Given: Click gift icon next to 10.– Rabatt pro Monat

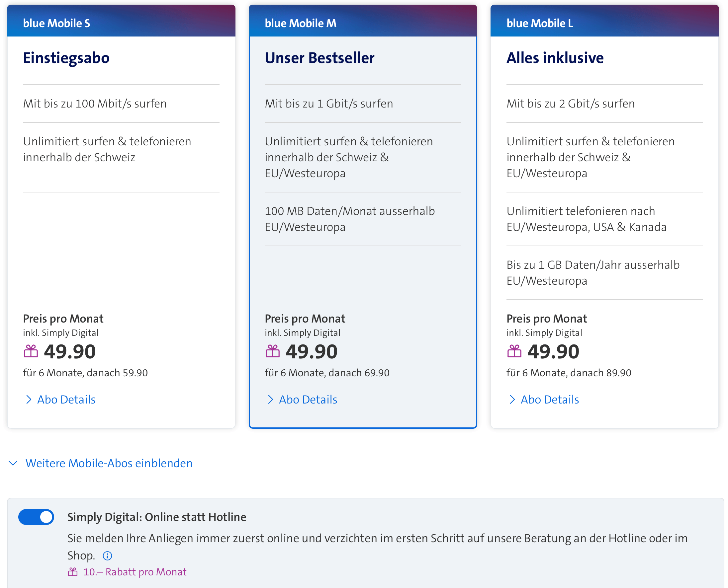Looking at the screenshot, I should pos(73,572).
